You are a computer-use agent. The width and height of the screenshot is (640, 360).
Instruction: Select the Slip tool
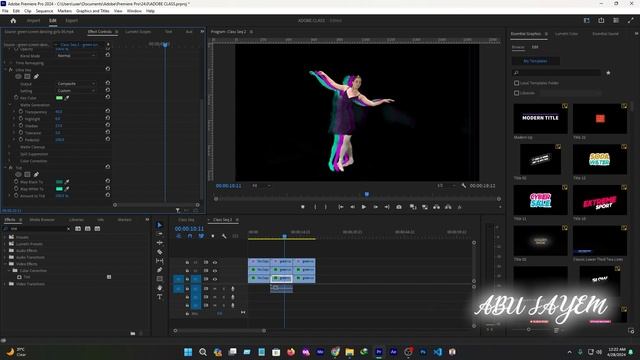160,261
